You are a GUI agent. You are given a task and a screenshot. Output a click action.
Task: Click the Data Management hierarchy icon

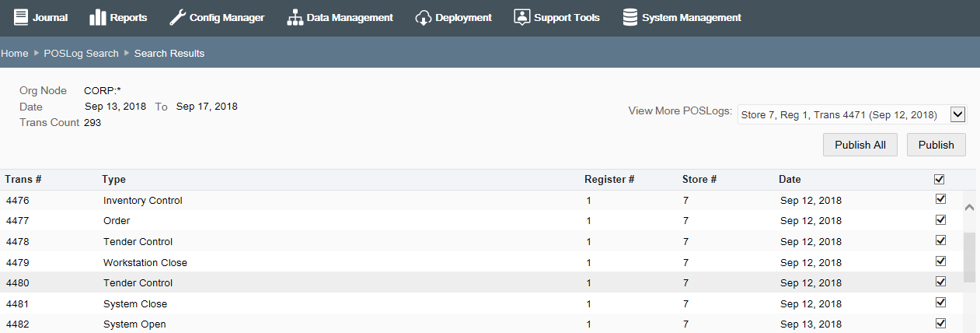(295, 17)
